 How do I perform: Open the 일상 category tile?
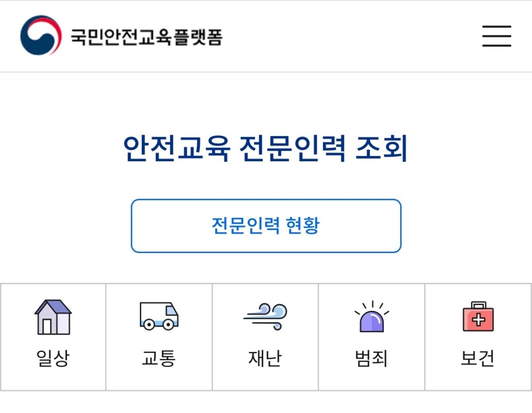[53, 337]
